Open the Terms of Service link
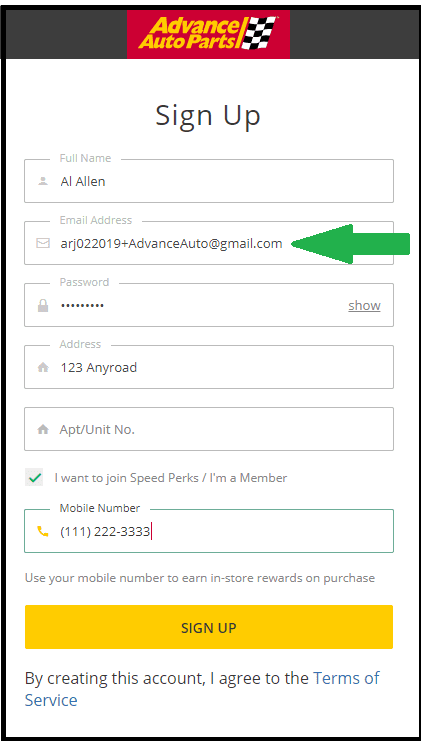Screen dimensions: 421x741 pyautogui.click(x=202, y=689)
